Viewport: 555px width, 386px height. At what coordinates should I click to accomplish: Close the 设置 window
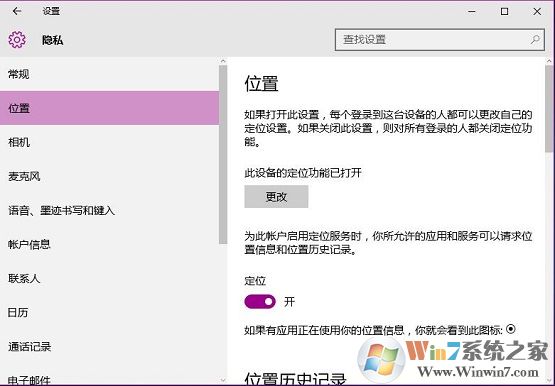[537, 11]
